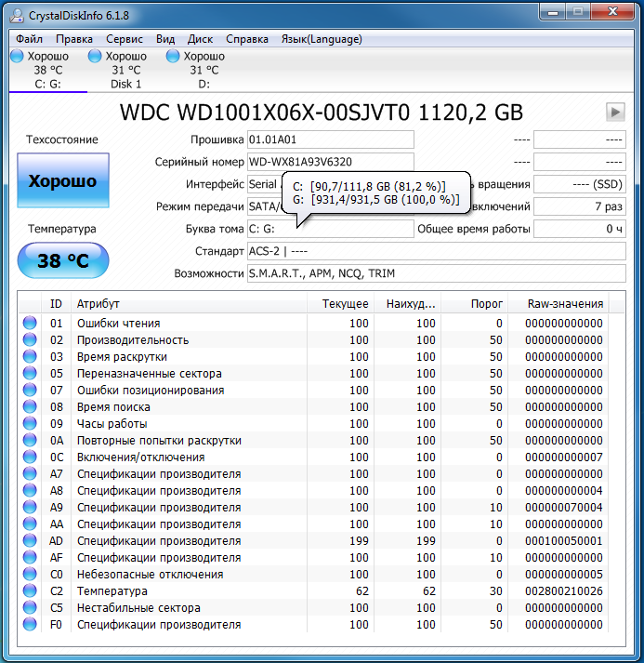Screen dimensions: 644x663
Task: Click status icon of attribute F0 row
Action: pyautogui.click(x=30, y=625)
